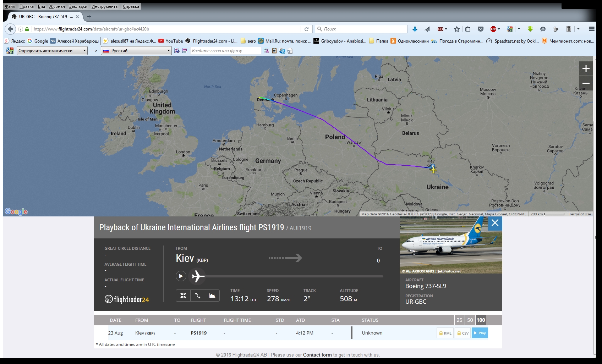Open the Вид menu
The image size is (602, 364).
(x=42, y=6)
